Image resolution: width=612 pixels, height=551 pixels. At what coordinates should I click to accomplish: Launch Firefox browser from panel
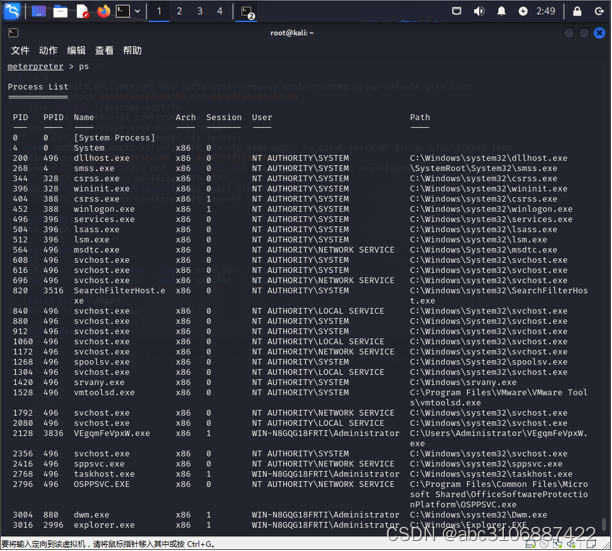point(103,11)
